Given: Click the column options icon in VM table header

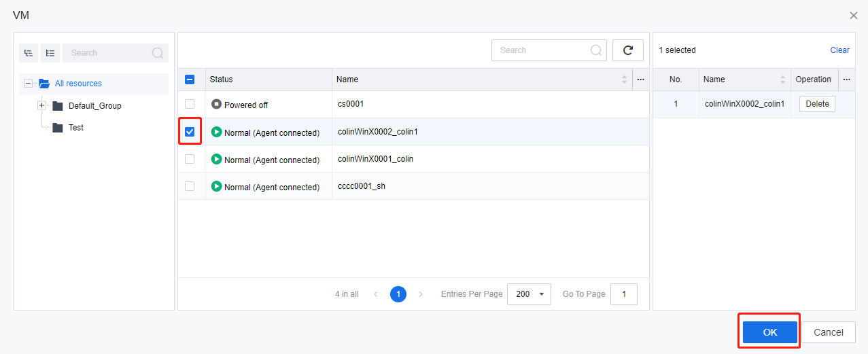Looking at the screenshot, I should tap(640, 79).
